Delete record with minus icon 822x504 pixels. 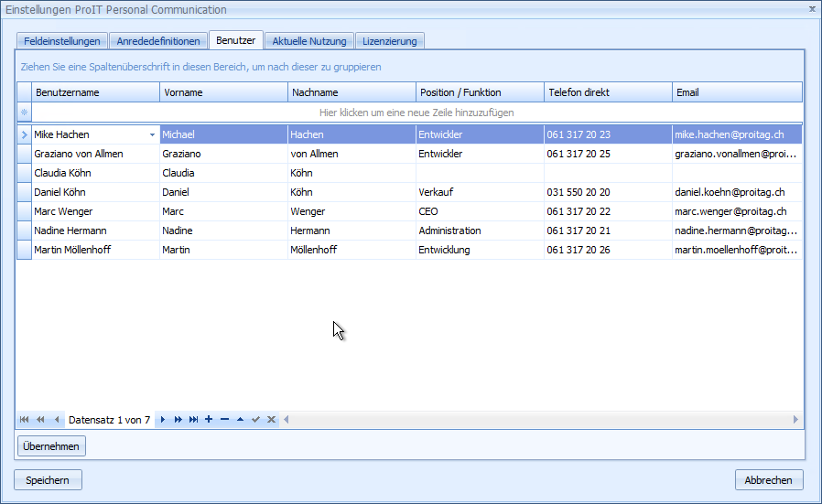pos(224,420)
